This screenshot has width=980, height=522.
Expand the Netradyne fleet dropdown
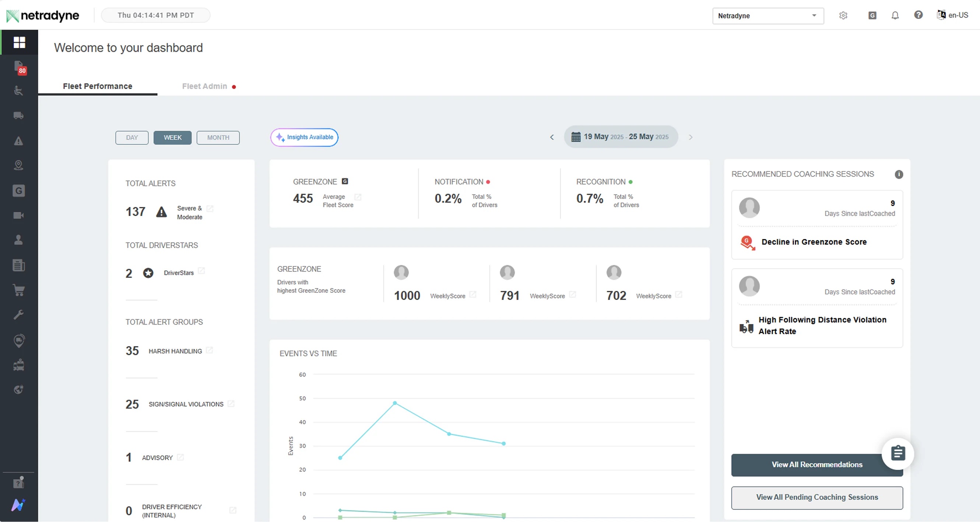[768, 16]
